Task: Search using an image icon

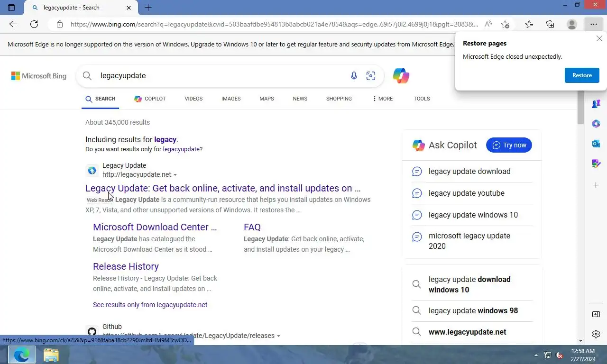Action: (371, 76)
